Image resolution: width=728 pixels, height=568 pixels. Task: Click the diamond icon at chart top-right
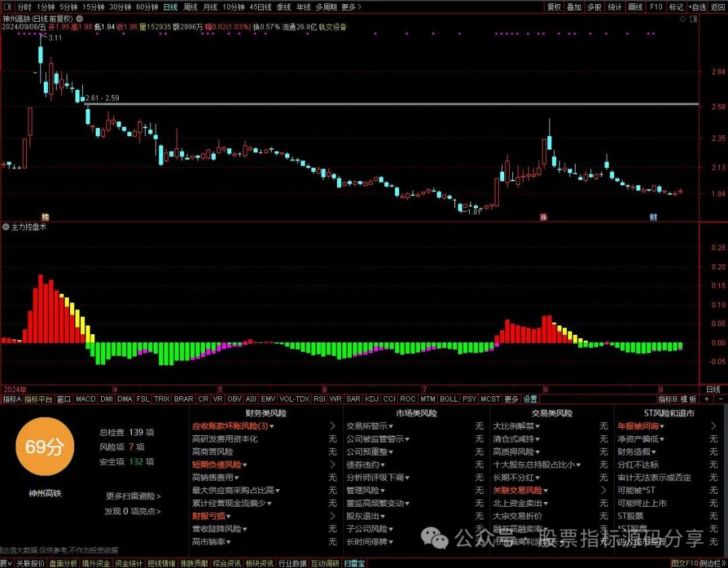682,19
